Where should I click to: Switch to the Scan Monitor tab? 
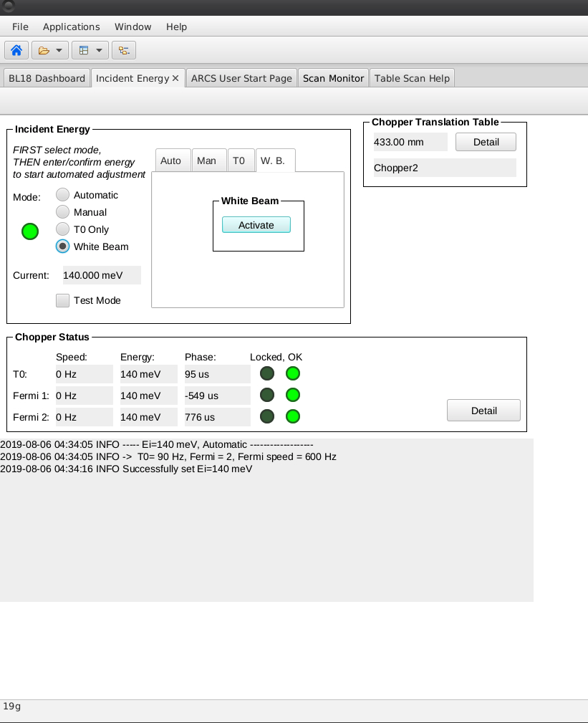[334, 78]
